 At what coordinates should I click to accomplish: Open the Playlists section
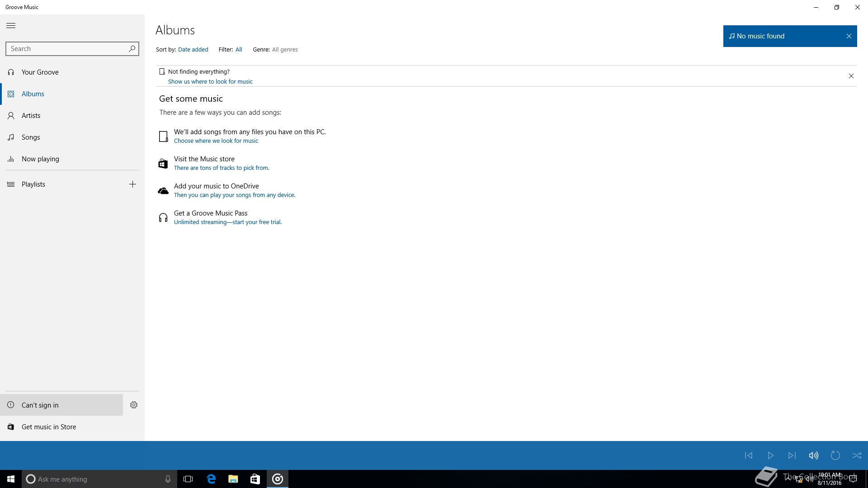61,184
